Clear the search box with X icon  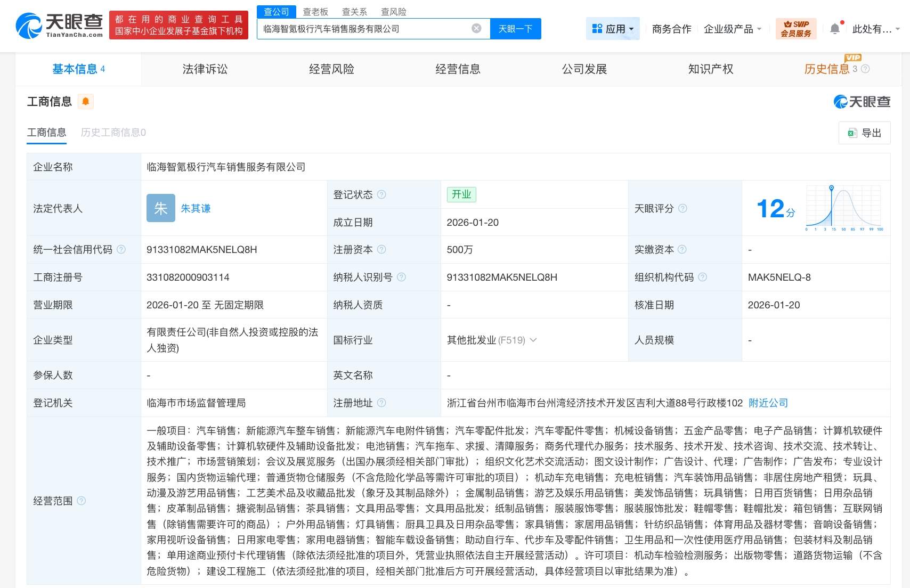click(476, 29)
